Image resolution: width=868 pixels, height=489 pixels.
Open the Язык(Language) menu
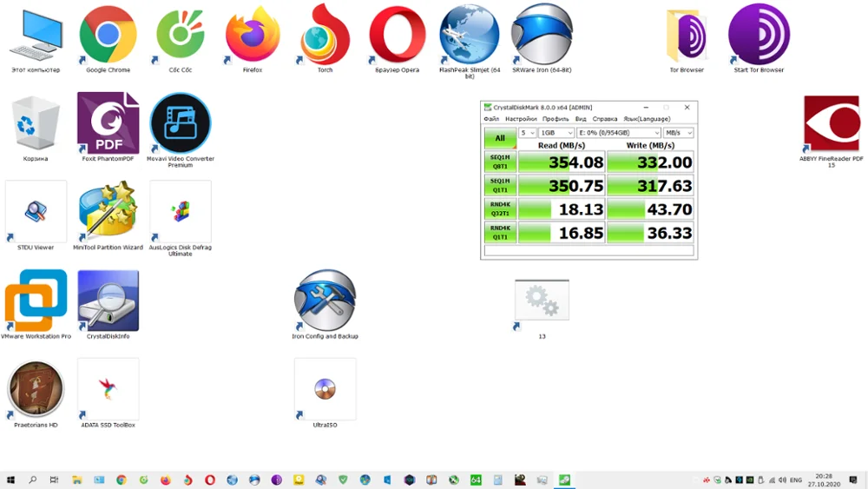pyautogui.click(x=647, y=119)
